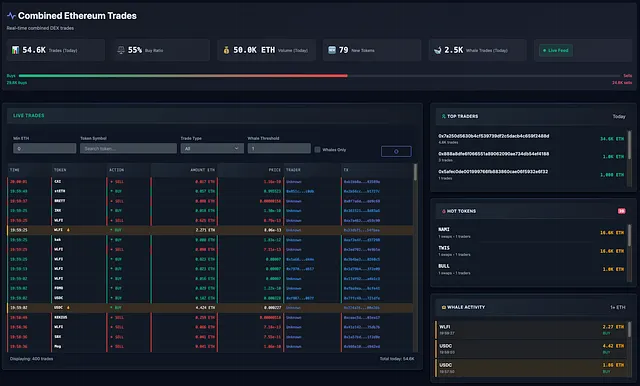The width and height of the screenshot is (640, 386).
Task: Click the bar chart icon on Trades card
Action: coord(15,50)
